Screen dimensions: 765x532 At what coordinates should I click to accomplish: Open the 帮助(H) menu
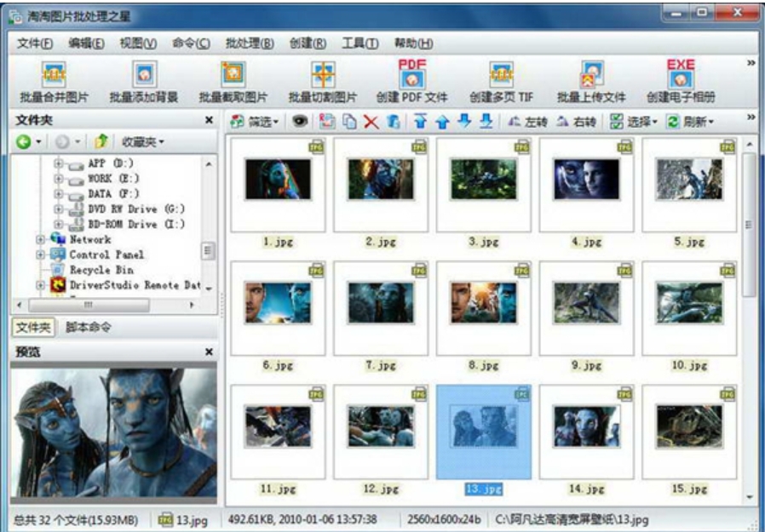pos(413,43)
